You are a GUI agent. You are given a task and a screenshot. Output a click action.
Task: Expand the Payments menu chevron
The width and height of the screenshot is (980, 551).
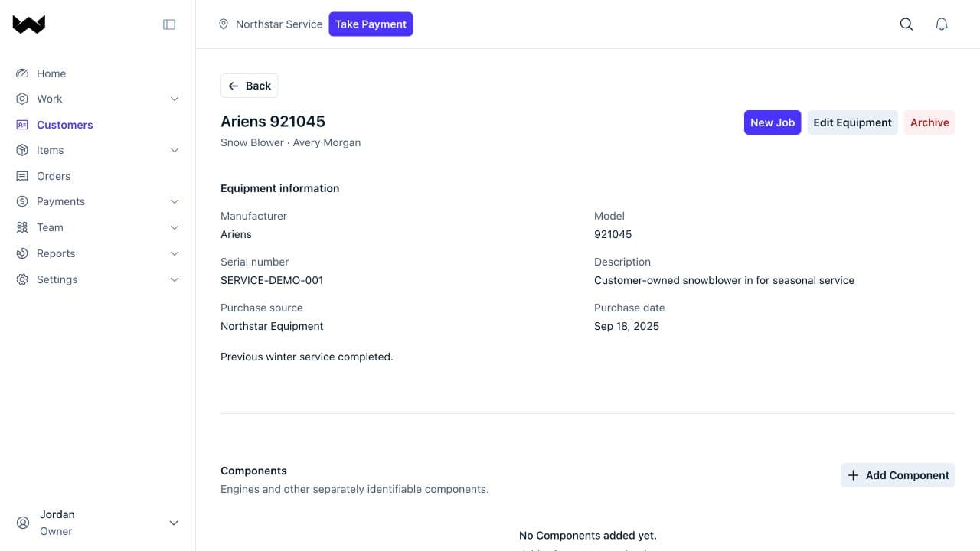pyautogui.click(x=174, y=201)
